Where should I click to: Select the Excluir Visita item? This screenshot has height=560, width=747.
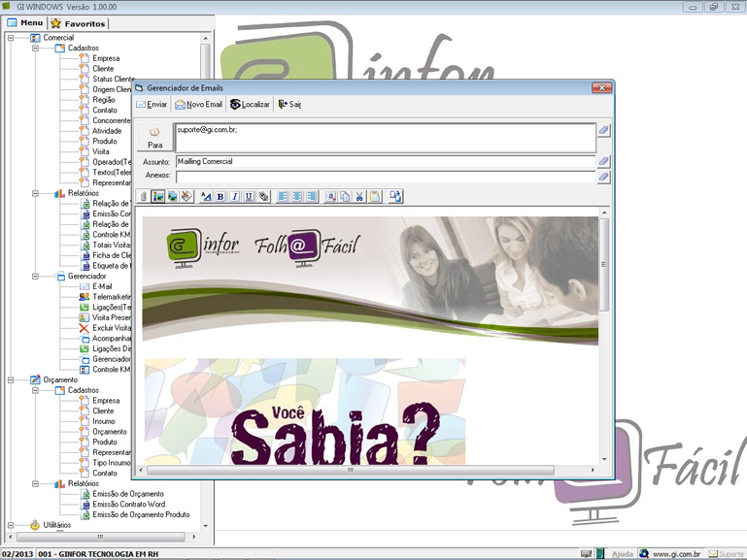[111, 328]
